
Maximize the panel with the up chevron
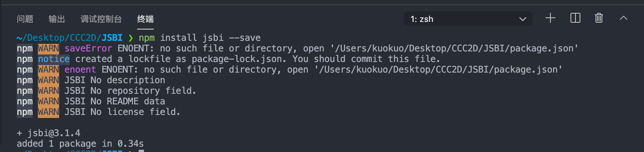[x=624, y=18]
